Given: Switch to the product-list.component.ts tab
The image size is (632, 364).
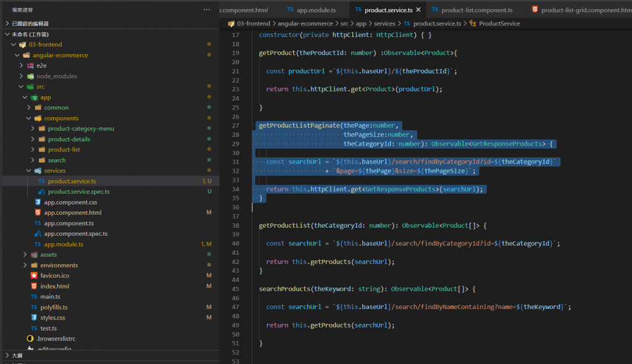Looking at the screenshot, I should 476,10.
